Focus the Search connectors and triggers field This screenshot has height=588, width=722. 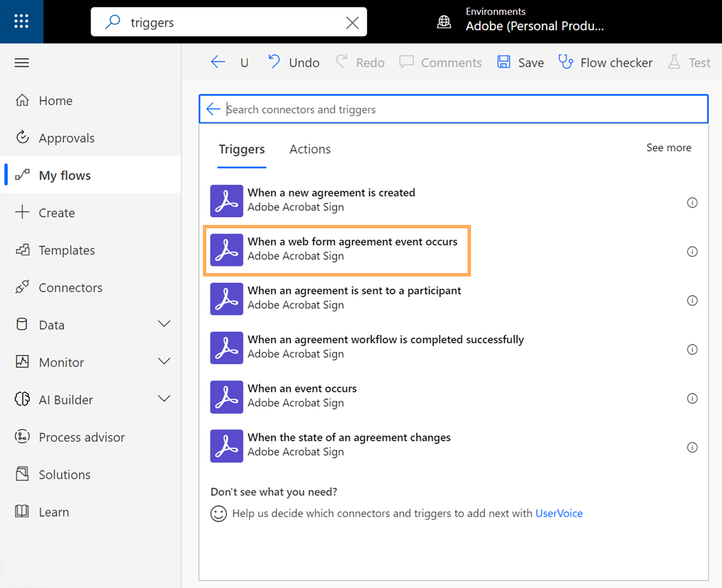(x=461, y=109)
